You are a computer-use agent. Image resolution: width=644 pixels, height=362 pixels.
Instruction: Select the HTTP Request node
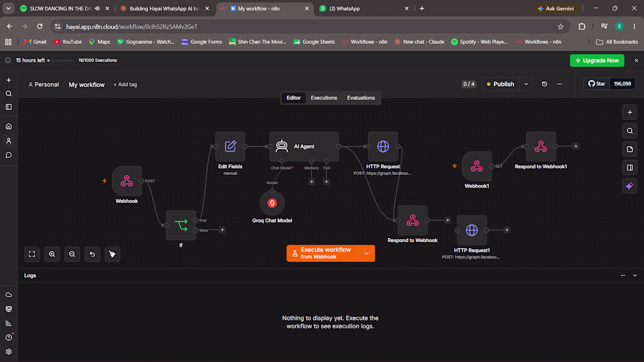(383, 147)
